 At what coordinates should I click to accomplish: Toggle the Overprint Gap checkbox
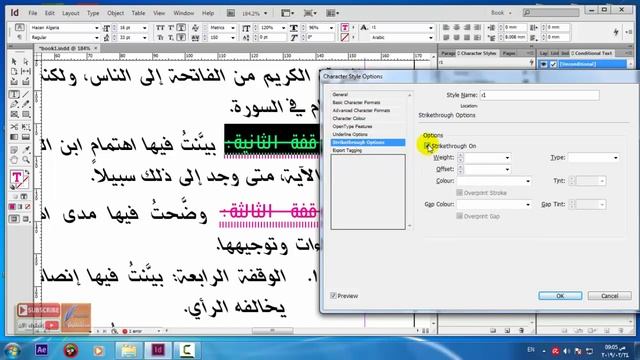(x=460, y=216)
